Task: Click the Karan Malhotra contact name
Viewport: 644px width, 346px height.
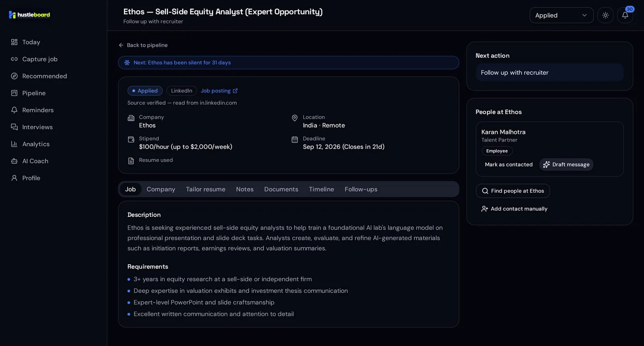Action: pos(504,132)
